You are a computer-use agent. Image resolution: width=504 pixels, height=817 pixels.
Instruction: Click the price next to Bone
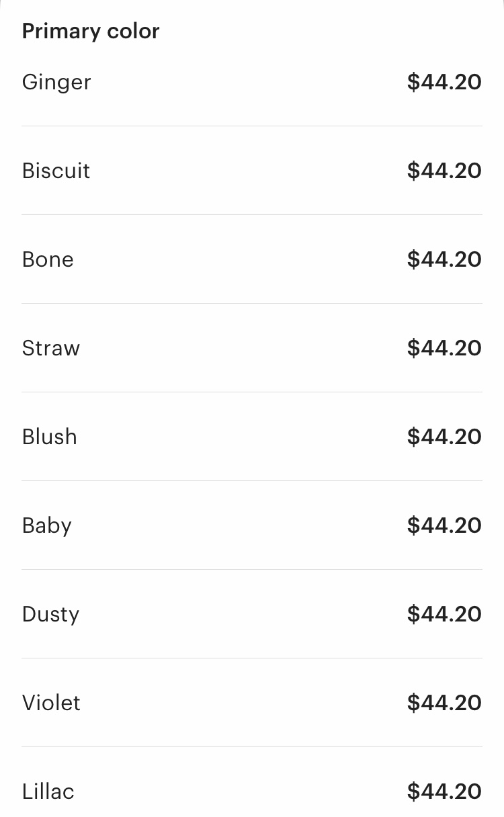point(444,259)
